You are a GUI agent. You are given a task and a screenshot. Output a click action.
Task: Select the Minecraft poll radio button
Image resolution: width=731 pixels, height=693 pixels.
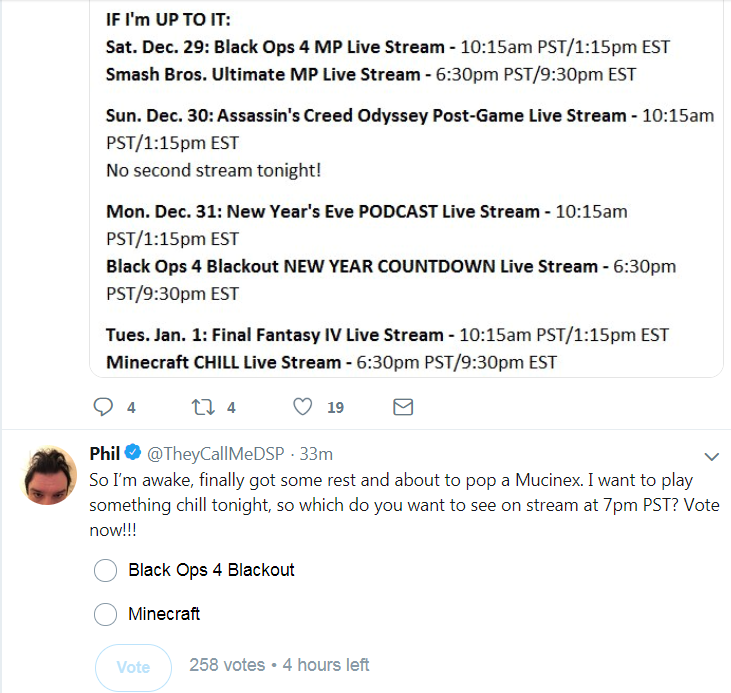pyautogui.click(x=105, y=614)
